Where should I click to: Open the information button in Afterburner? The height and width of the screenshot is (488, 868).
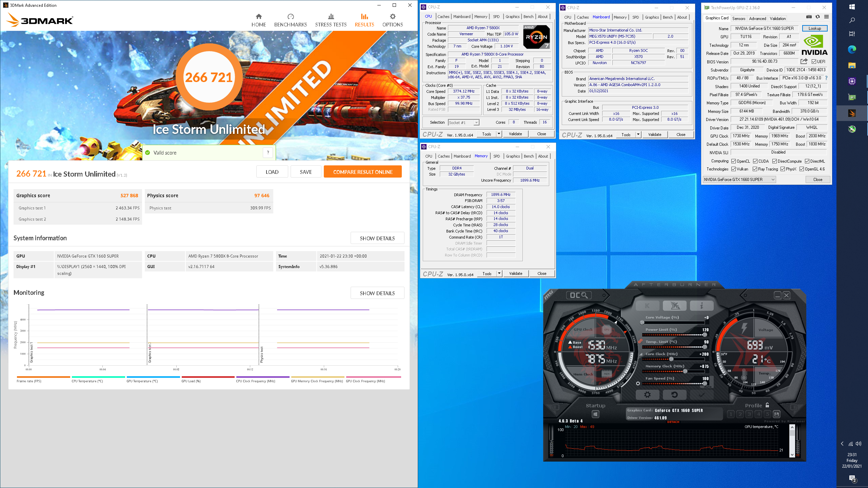(702, 306)
